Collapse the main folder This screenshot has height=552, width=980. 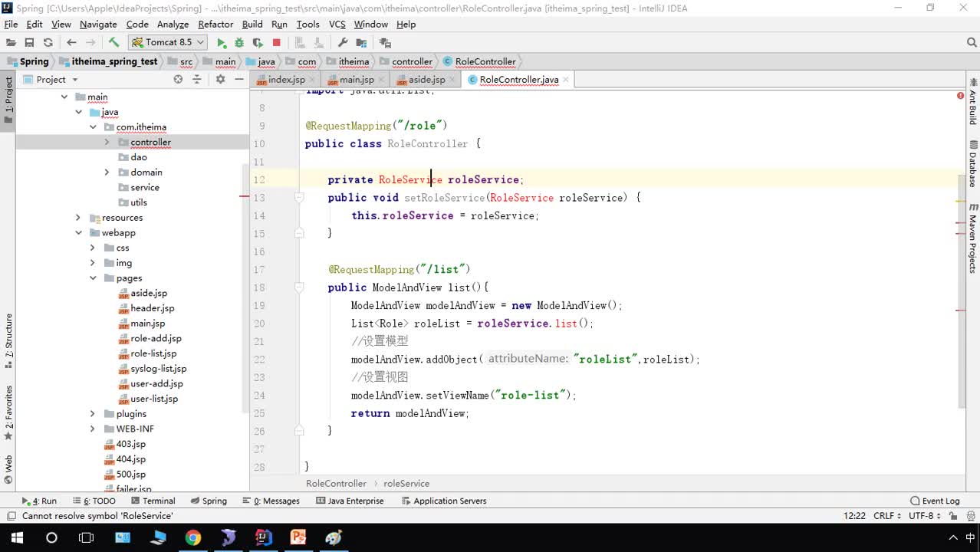64,97
